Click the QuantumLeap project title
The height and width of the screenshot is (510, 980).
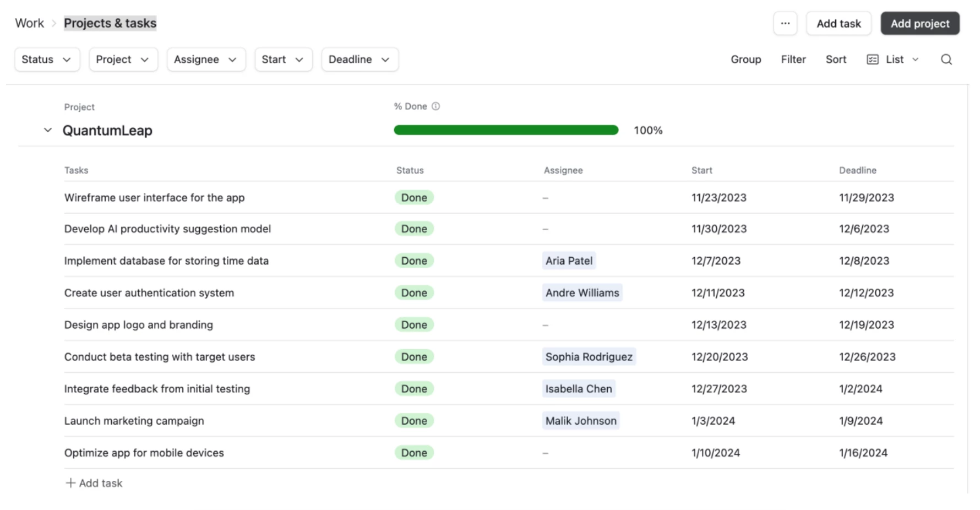click(107, 131)
